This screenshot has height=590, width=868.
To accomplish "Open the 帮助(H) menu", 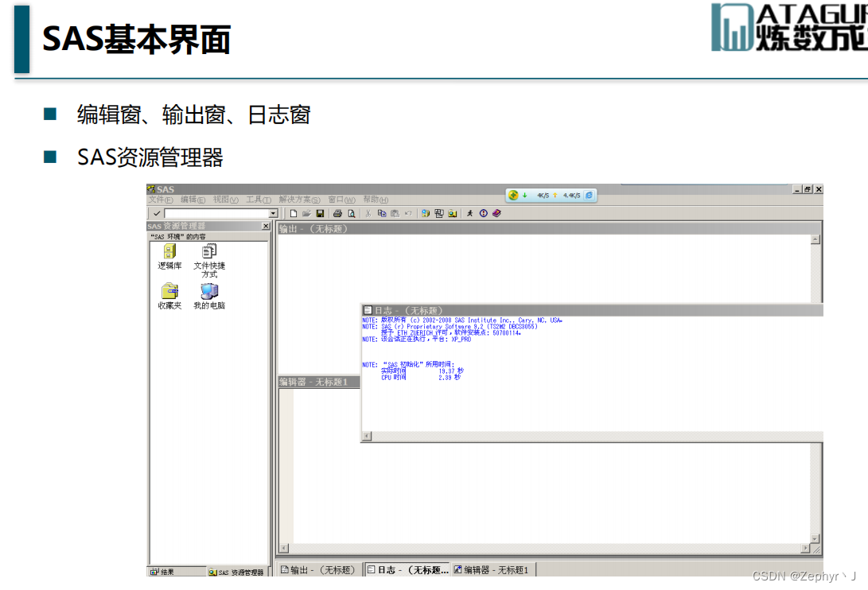I will pyautogui.click(x=376, y=200).
